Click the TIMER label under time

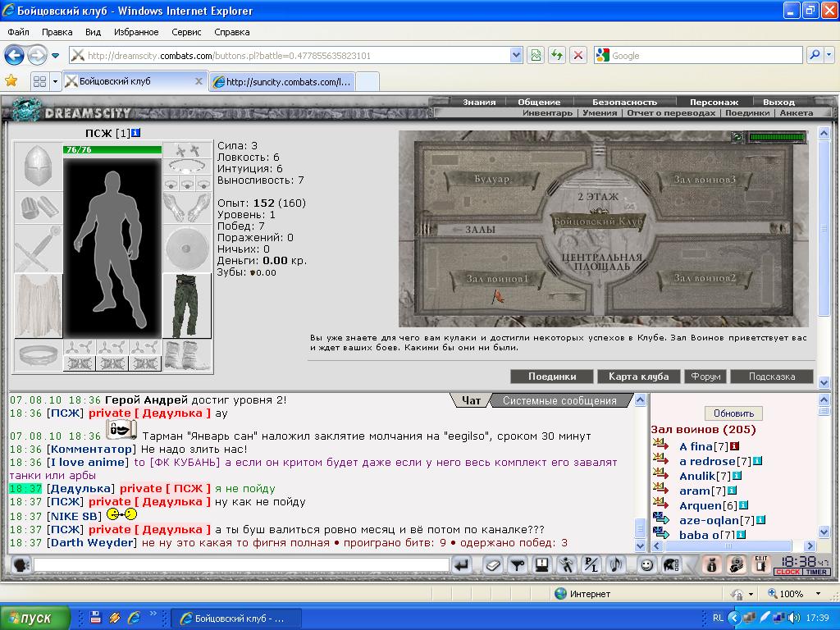tap(816, 572)
